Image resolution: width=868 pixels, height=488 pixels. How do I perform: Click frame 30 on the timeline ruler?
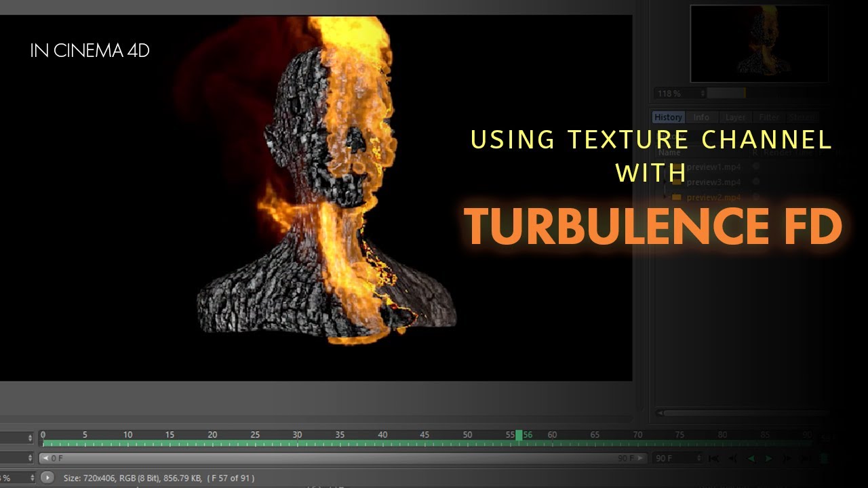[297, 435]
